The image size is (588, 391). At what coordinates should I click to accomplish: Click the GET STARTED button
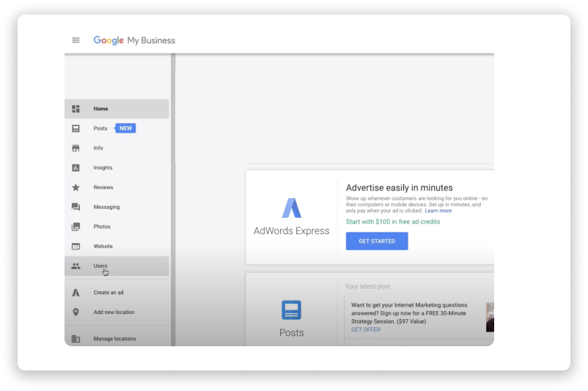[377, 241]
